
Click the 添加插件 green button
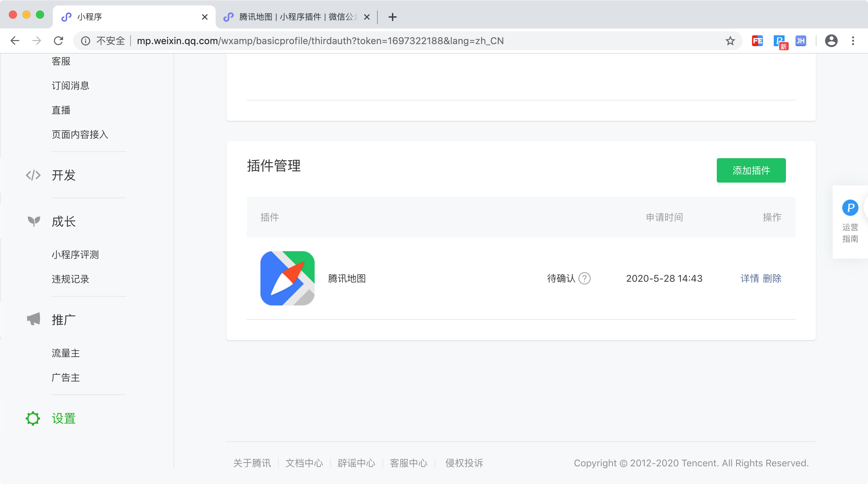[751, 170]
